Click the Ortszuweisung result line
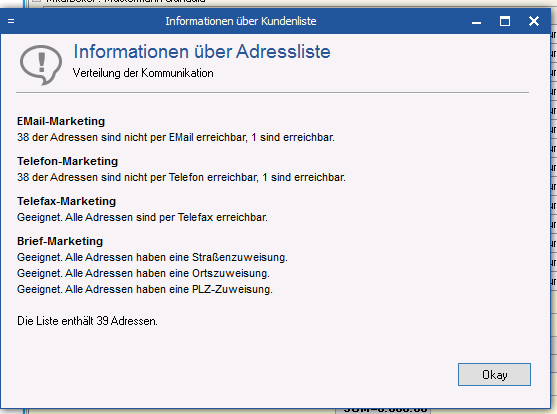The width and height of the screenshot is (557, 414). click(x=143, y=273)
